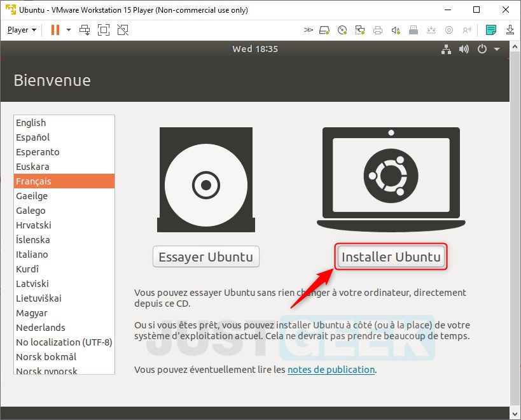This screenshot has width=521, height=420.
Task: Select Lietuviškai in the language list
Action: tap(64, 298)
